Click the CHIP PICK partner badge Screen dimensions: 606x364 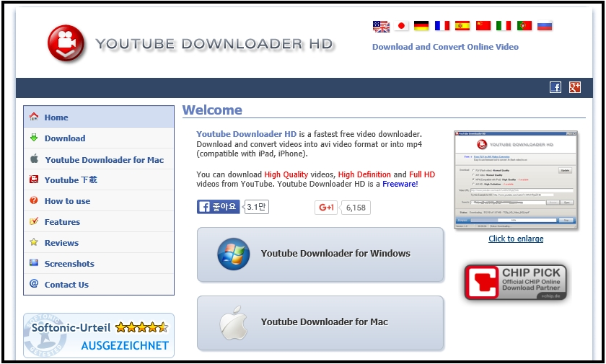coord(516,283)
